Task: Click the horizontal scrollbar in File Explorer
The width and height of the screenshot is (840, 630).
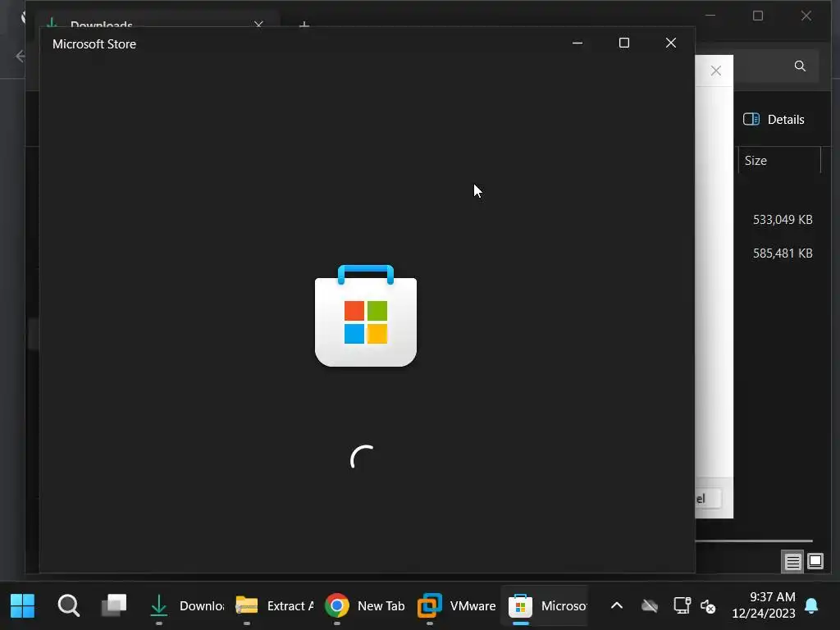Action: click(x=753, y=541)
